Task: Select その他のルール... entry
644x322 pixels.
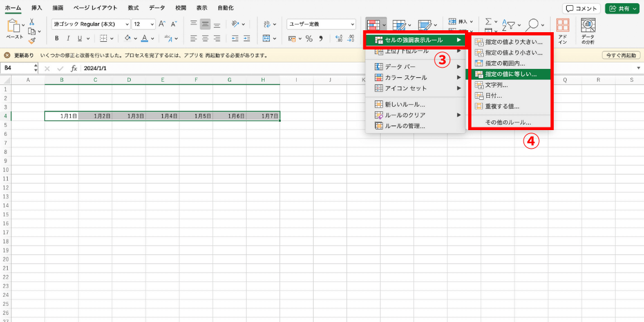Action: (509, 122)
